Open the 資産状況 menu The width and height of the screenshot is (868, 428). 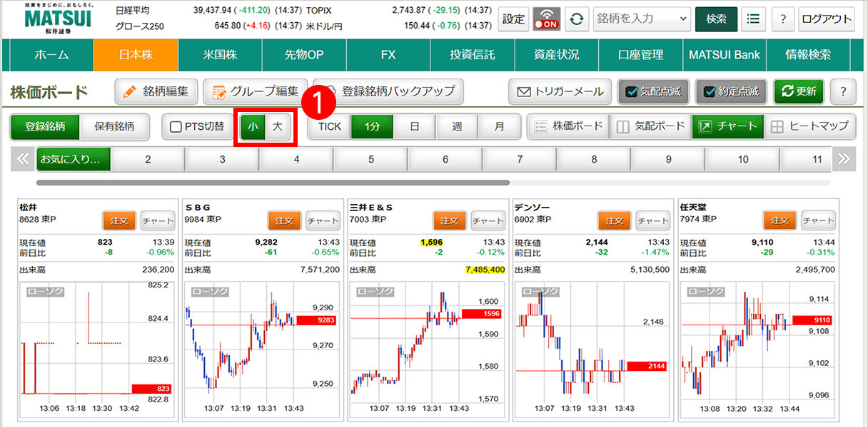(557, 55)
